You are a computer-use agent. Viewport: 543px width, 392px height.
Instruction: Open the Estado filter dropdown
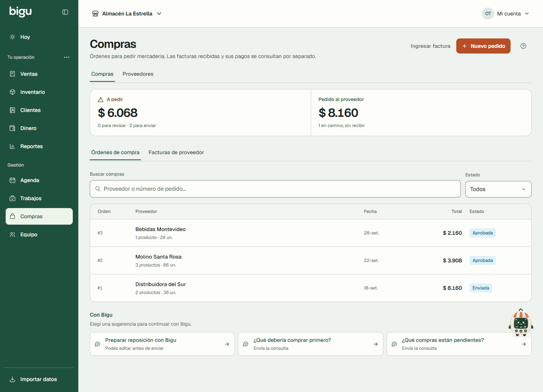click(499, 189)
